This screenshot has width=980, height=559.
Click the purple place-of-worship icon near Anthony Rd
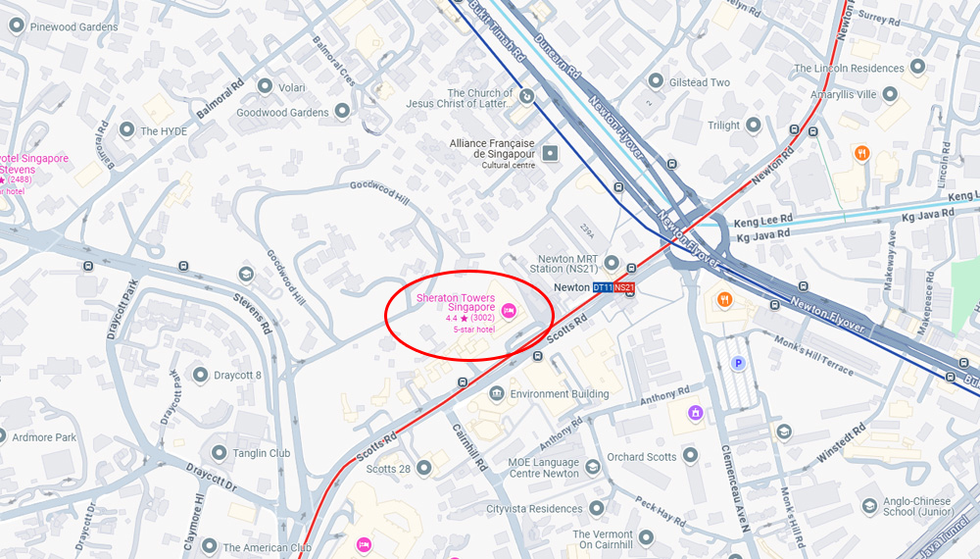(696, 412)
